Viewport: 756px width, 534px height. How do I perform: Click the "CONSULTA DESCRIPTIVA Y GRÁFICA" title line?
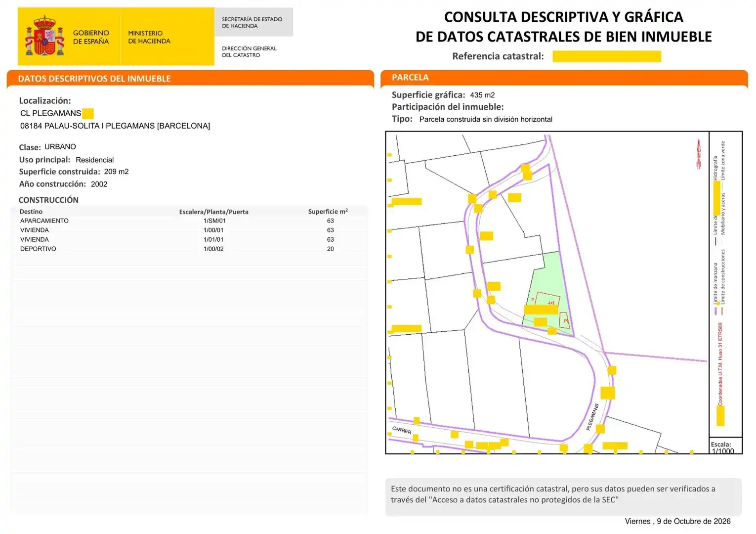pyautogui.click(x=563, y=17)
